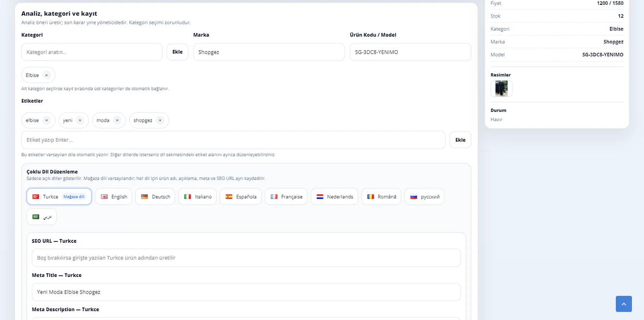Remove the elbise tag chip
The height and width of the screenshot is (320, 644).
pos(46,120)
